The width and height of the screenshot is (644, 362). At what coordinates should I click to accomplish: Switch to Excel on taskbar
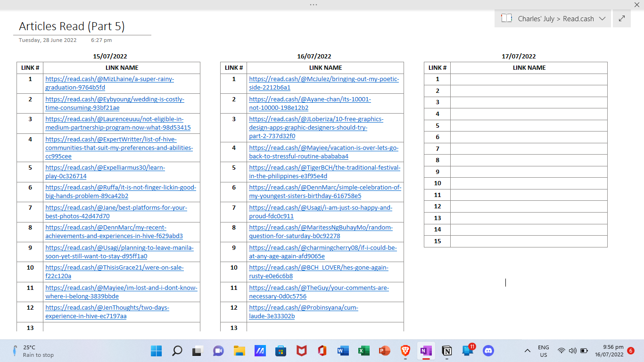363,351
